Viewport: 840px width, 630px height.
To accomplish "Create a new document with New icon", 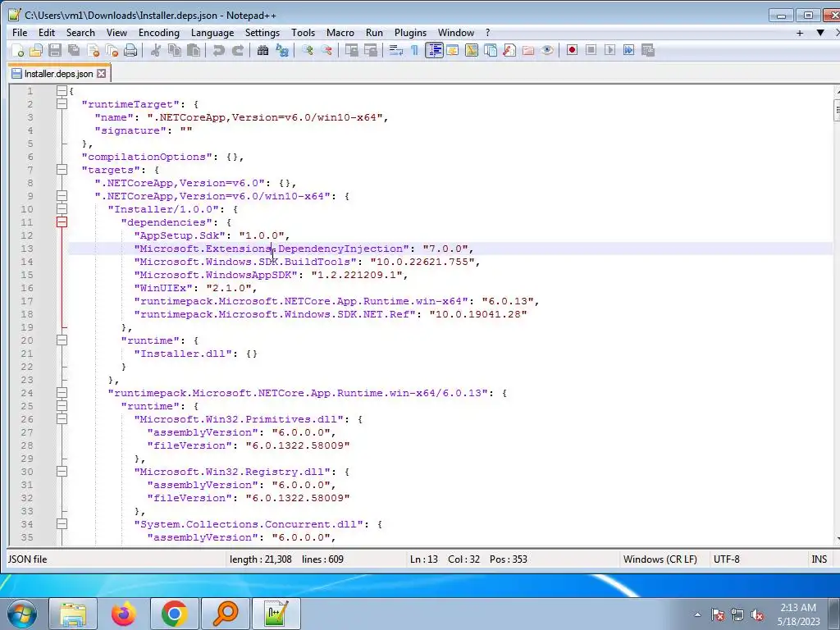I will 18,50.
